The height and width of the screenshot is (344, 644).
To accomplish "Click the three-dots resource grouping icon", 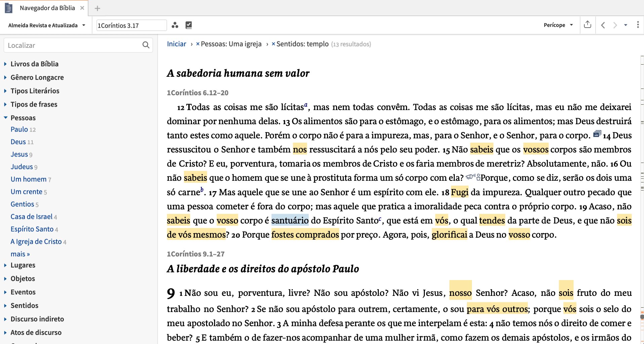I will 175,25.
